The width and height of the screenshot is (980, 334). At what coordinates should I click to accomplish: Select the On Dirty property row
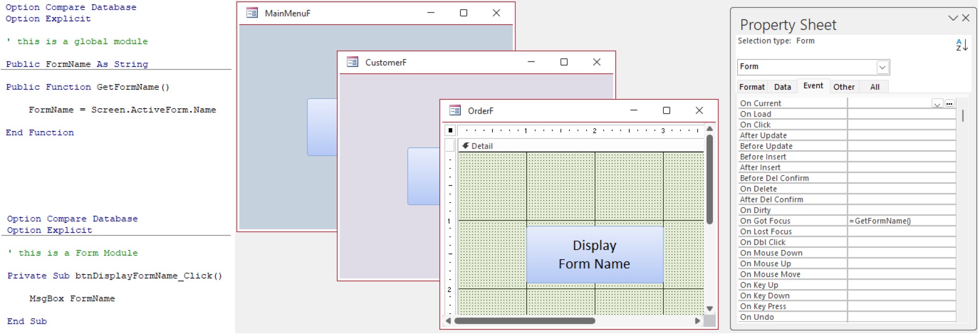point(847,210)
